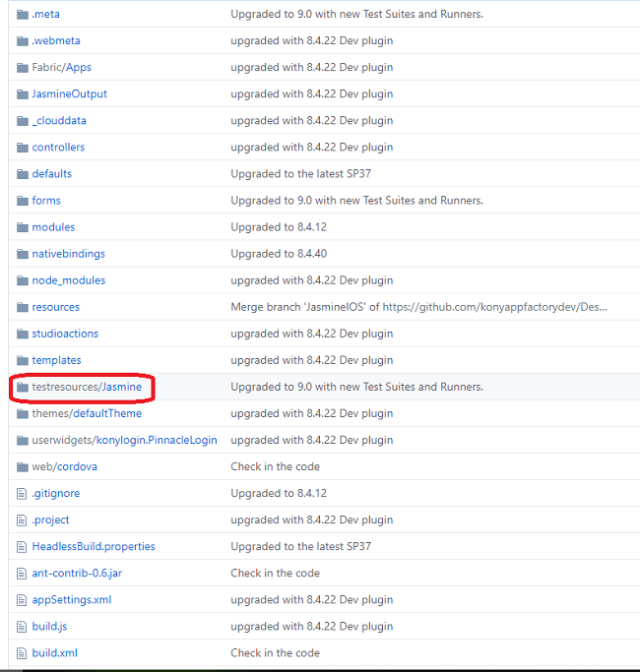Click the file icon next to .gitignore
640x672 pixels.
click(23, 493)
